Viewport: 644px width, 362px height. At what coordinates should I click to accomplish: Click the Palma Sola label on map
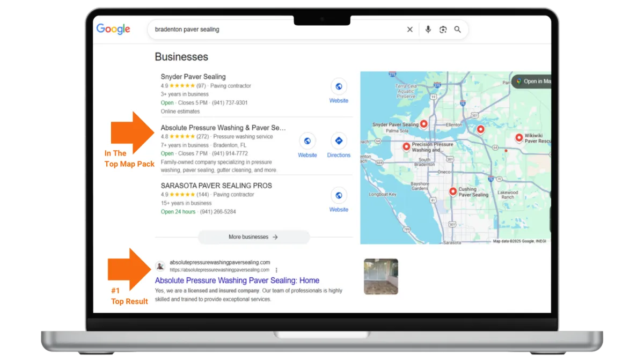[397, 130]
